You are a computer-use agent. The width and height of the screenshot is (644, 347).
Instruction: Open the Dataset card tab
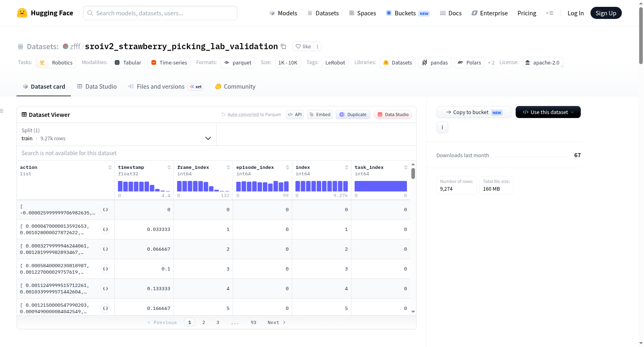click(x=43, y=87)
